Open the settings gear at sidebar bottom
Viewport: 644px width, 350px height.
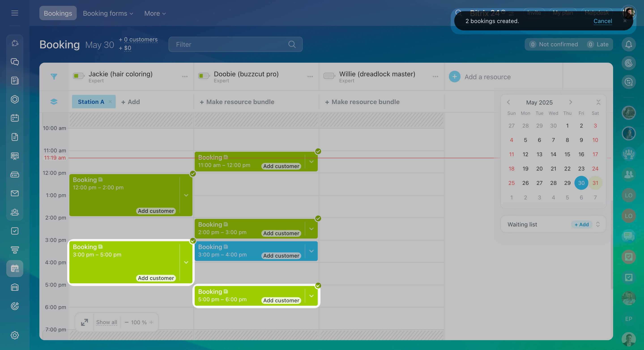pyautogui.click(x=15, y=335)
